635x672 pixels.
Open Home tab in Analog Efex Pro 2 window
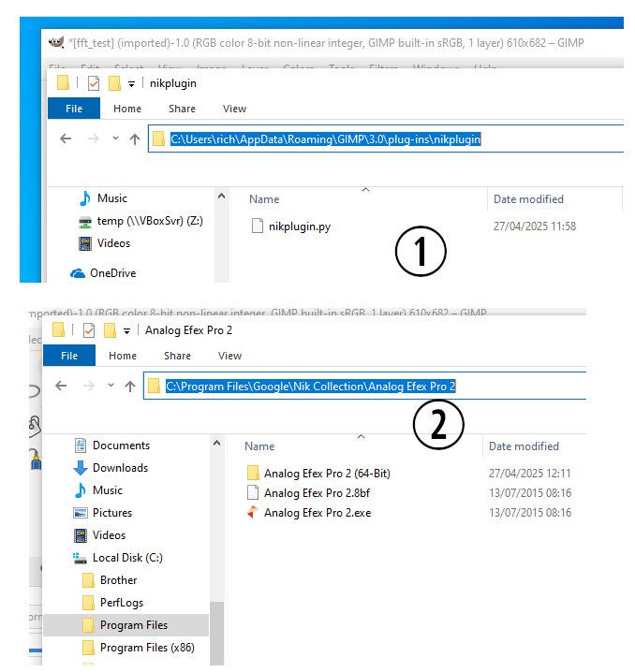pyautogui.click(x=123, y=356)
